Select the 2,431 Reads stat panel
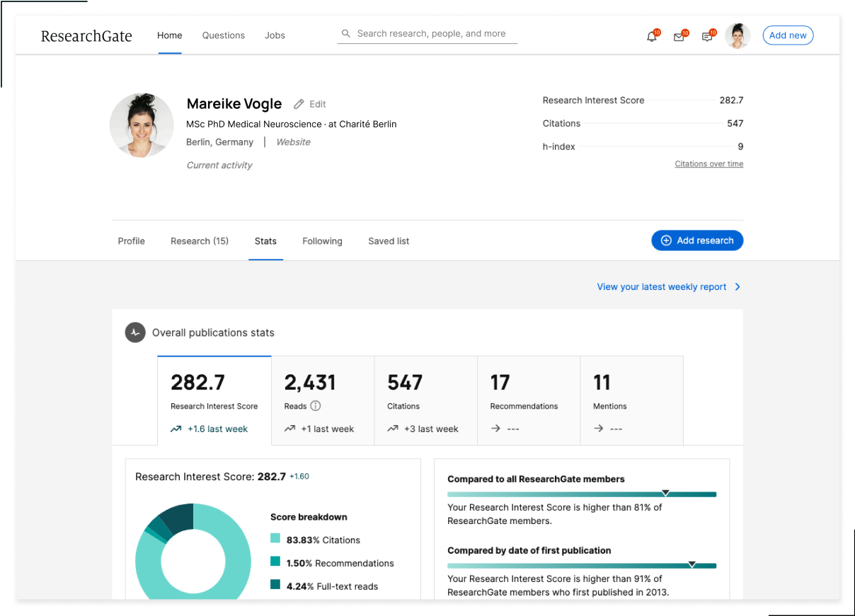 pyautogui.click(x=322, y=400)
